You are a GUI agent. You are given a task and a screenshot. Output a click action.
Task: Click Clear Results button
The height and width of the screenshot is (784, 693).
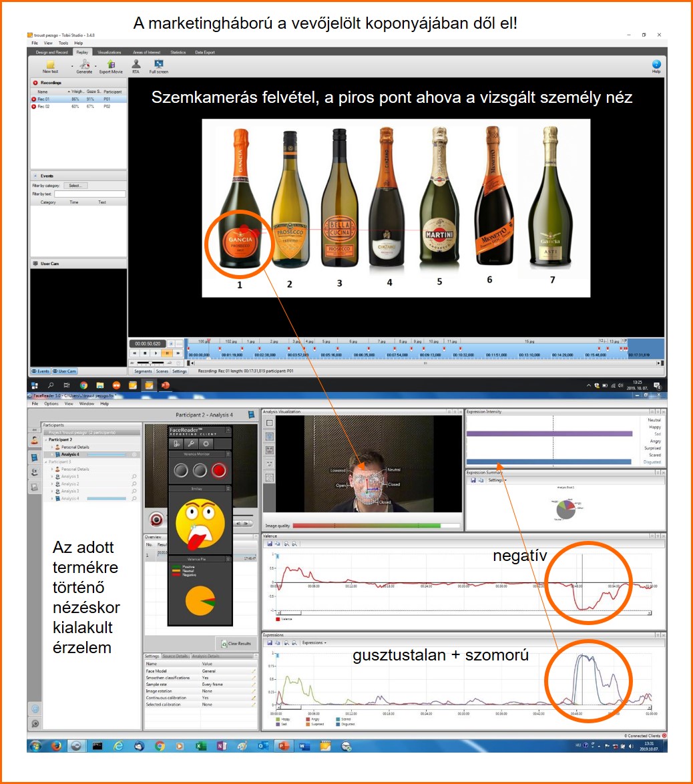[236, 644]
